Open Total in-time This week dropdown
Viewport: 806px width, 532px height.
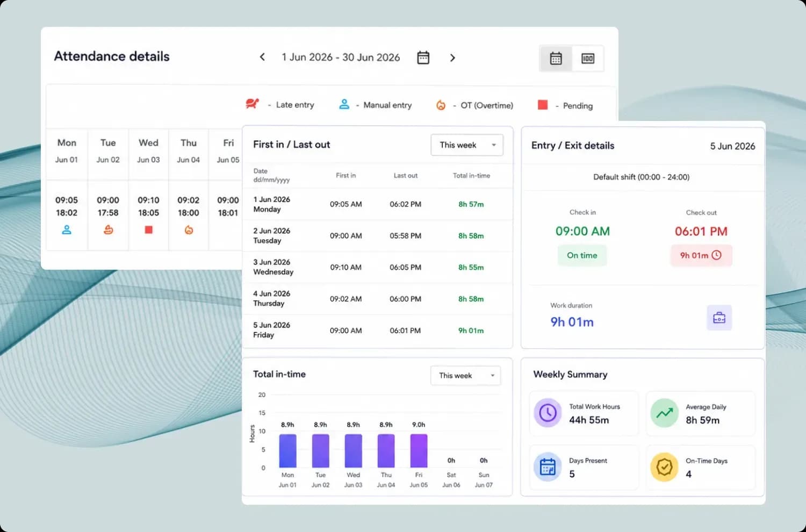tap(465, 376)
